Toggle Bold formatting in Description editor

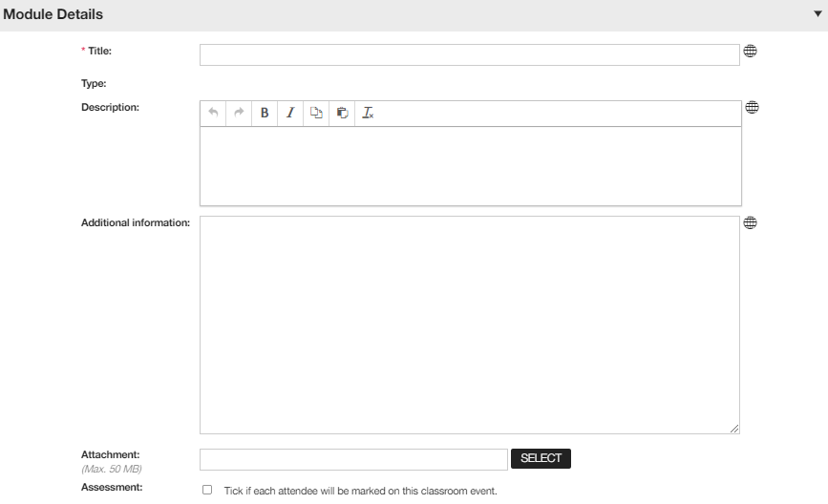pos(265,113)
